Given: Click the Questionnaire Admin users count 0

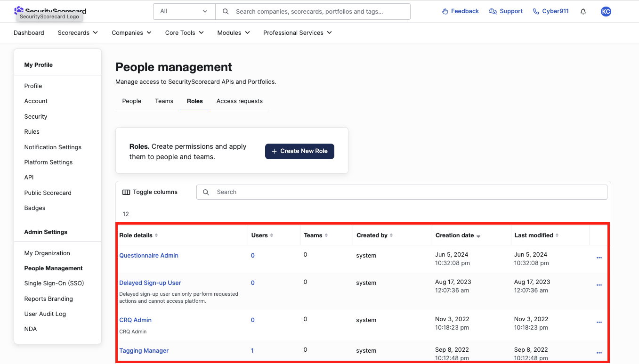Looking at the screenshot, I should 253,256.
